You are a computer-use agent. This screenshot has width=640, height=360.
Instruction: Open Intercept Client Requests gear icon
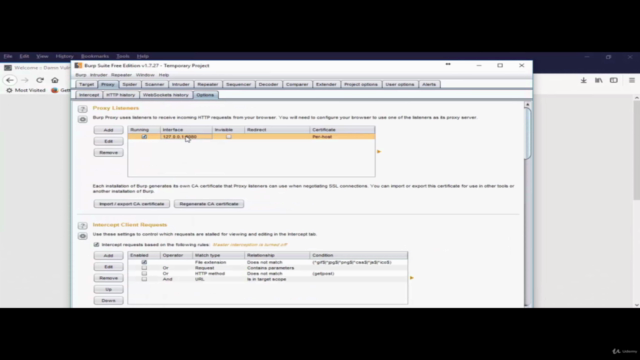point(82,236)
